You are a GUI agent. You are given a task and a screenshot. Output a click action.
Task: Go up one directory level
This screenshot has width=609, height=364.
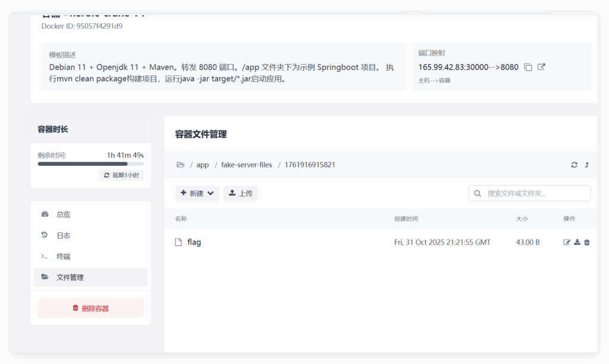(587, 165)
